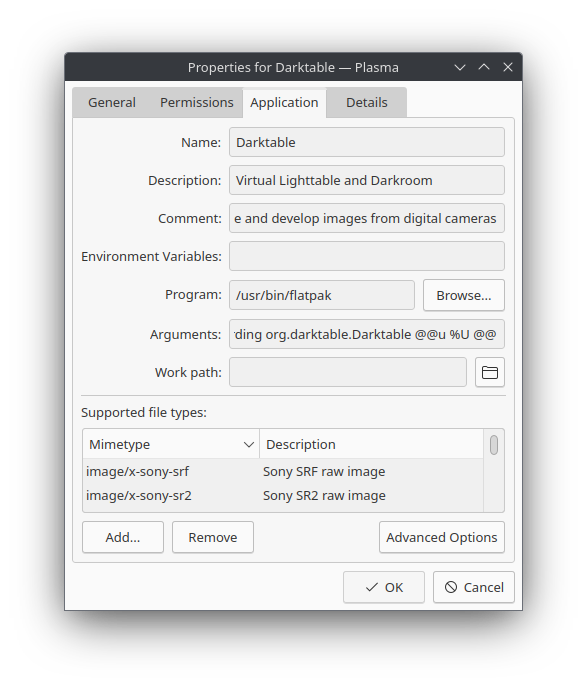Edit the Description field text

coord(367,180)
